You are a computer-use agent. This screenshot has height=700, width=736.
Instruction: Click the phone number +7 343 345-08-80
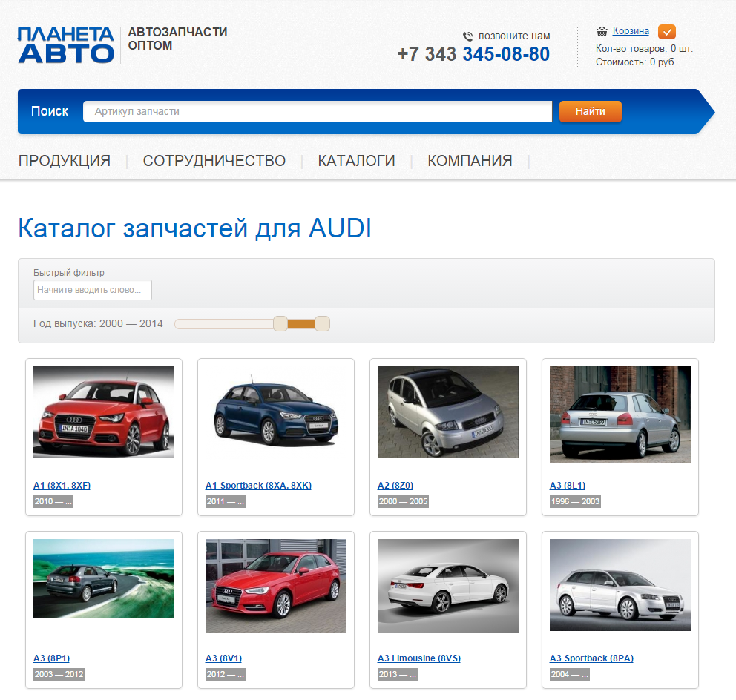(473, 54)
